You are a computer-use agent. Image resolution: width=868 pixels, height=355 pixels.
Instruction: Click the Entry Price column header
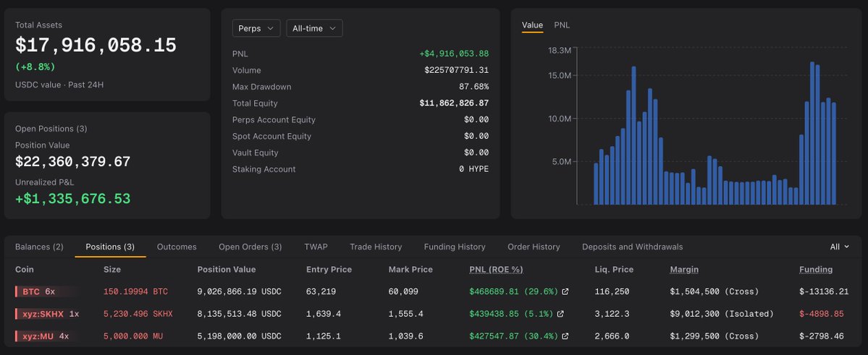pyautogui.click(x=329, y=269)
